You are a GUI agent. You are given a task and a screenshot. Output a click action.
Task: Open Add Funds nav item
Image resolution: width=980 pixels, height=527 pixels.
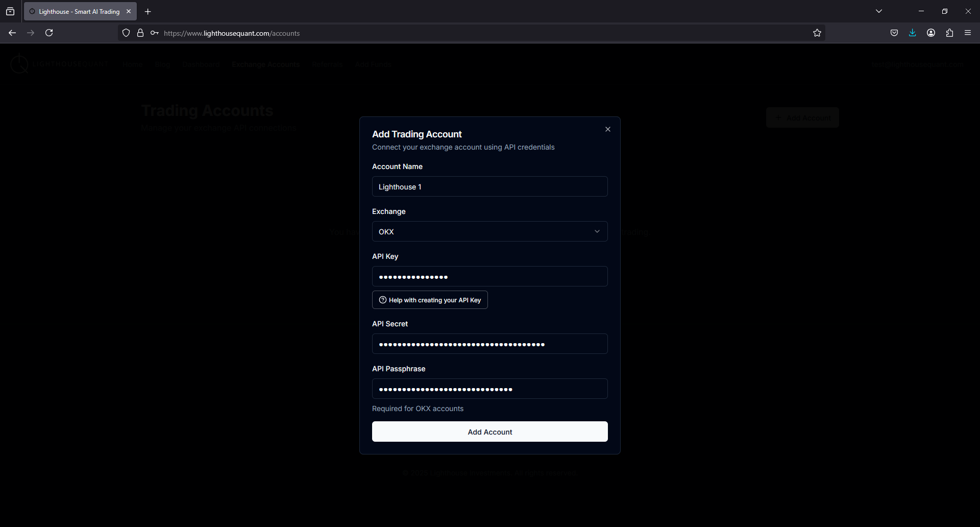coord(374,64)
